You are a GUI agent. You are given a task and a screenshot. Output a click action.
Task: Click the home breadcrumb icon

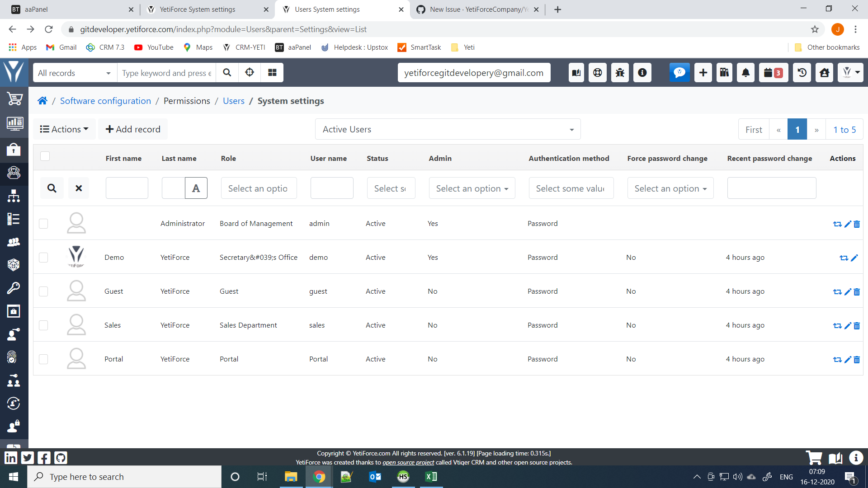pyautogui.click(x=42, y=101)
